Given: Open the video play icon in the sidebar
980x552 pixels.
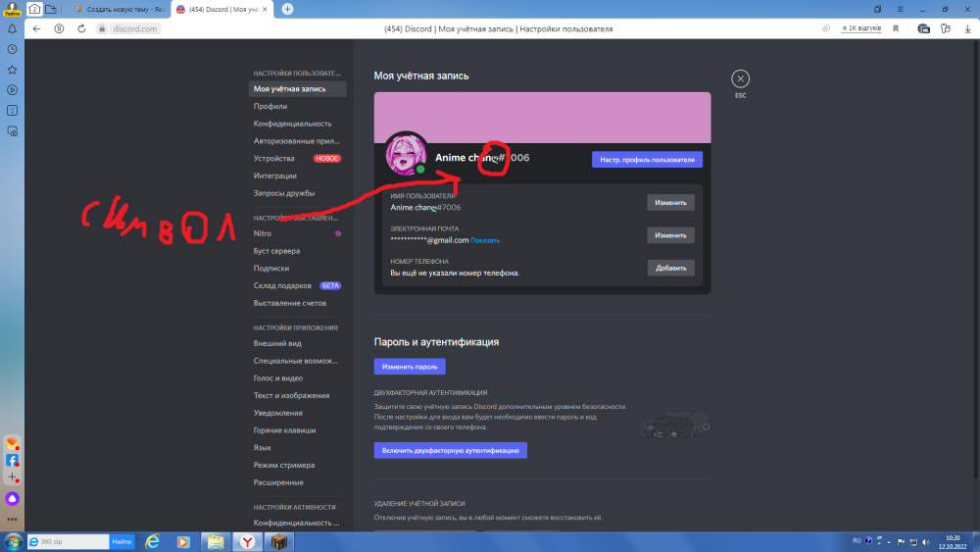Looking at the screenshot, I should click(x=12, y=90).
